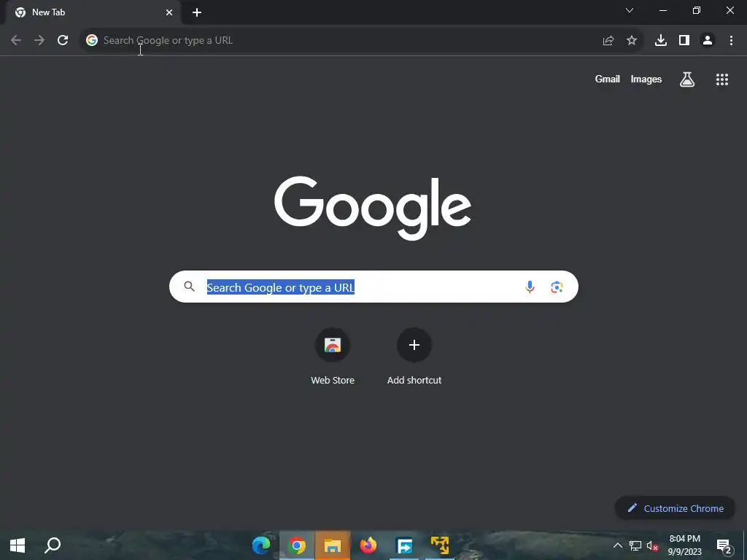Open the tab search chevron

[x=630, y=10]
